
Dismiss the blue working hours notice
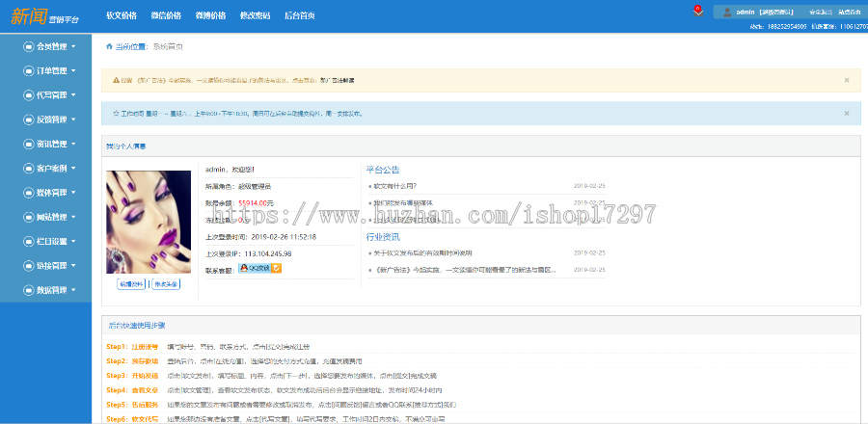click(x=847, y=114)
